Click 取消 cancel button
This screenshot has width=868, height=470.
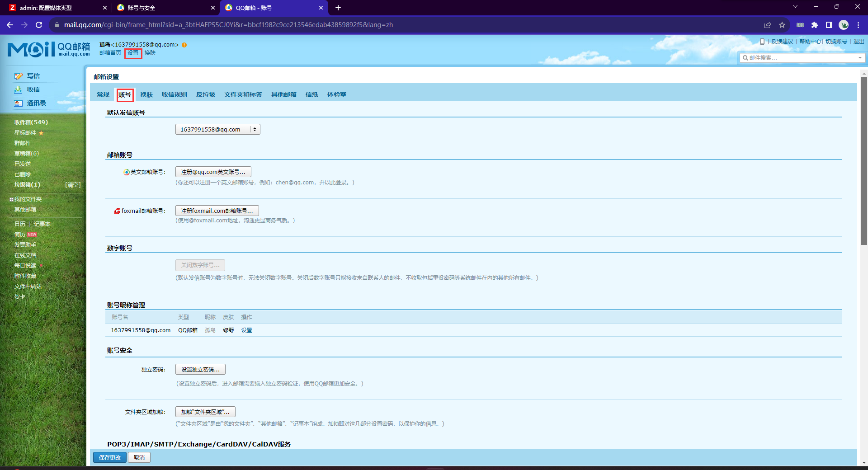point(139,457)
